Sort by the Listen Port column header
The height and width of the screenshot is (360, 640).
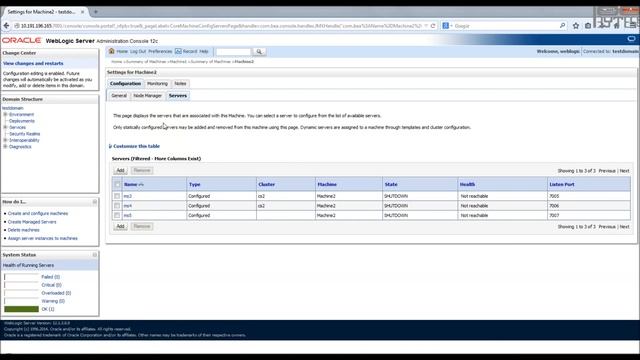(562, 184)
